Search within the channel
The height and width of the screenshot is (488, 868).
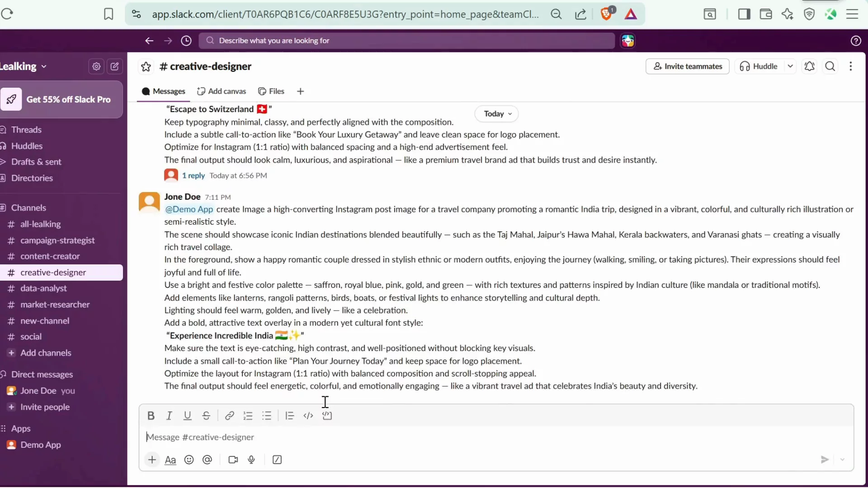point(830,66)
